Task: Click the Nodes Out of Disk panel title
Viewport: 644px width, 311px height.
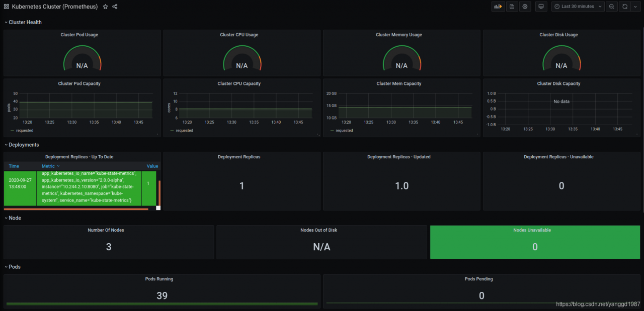Action: (x=319, y=230)
